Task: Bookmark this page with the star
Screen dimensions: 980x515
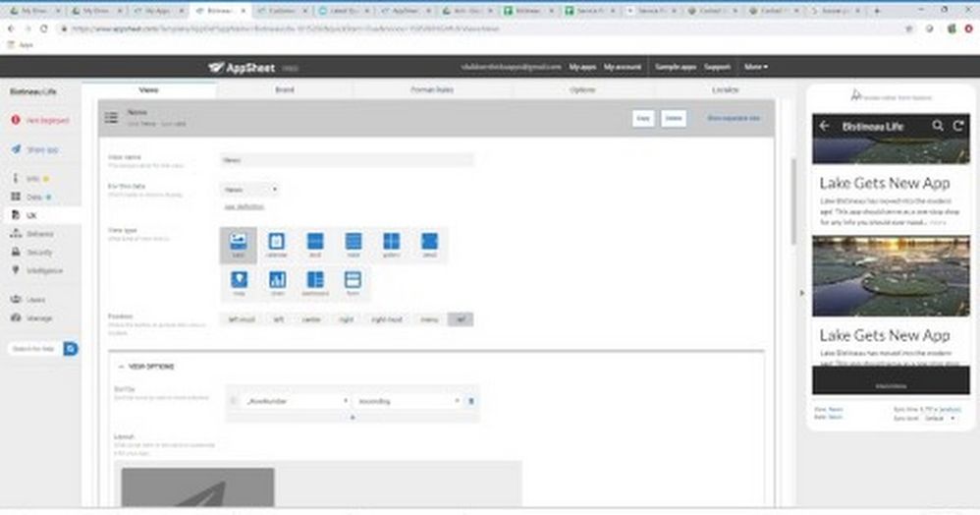Action: point(908,29)
